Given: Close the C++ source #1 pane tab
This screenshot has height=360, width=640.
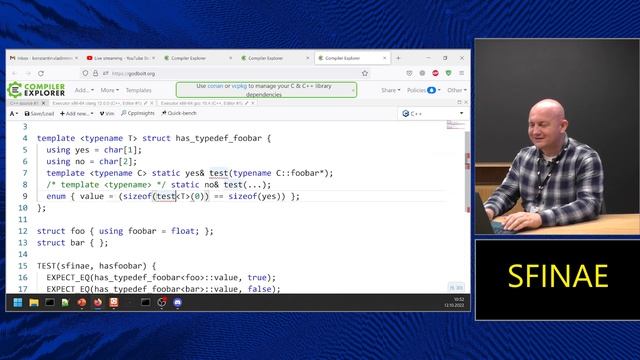Looking at the screenshot, I should tap(44, 103).
